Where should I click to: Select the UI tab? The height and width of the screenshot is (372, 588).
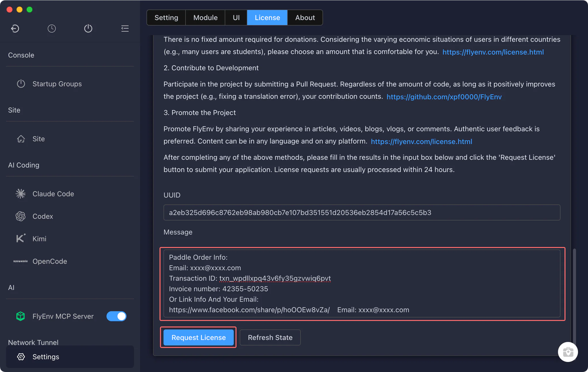pyautogui.click(x=236, y=18)
